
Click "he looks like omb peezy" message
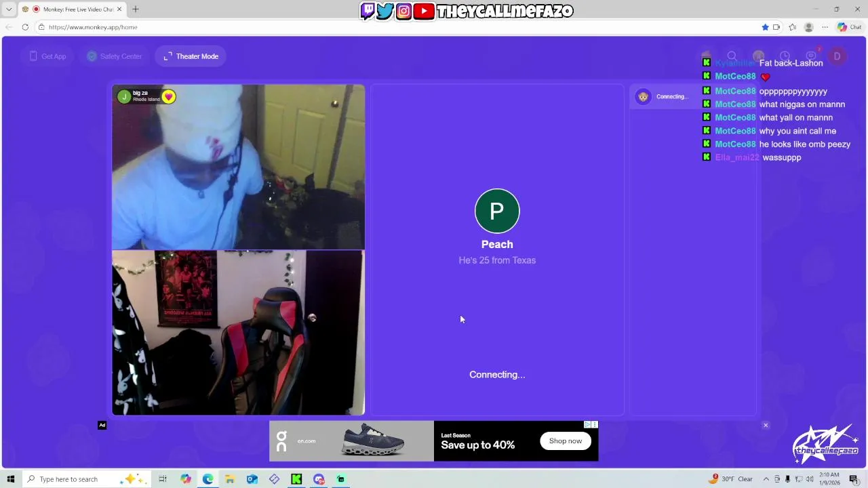click(804, 144)
